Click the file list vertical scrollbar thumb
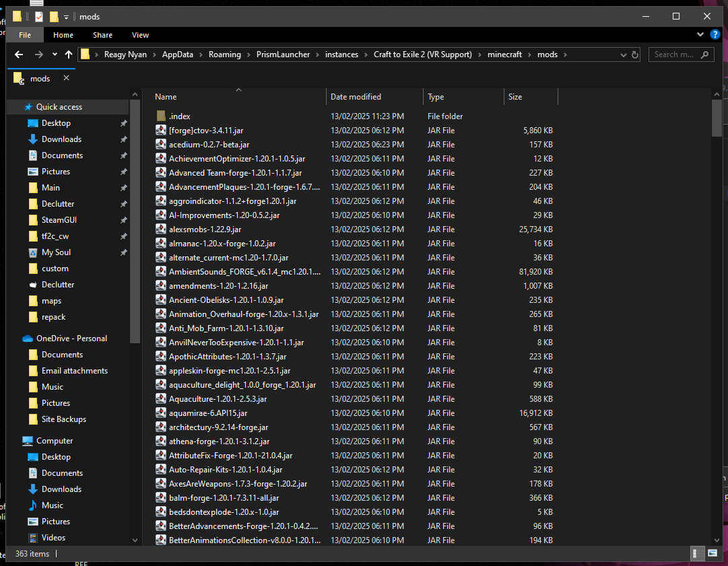The width and height of the screenshot is (728, 566). coord(717,118)
